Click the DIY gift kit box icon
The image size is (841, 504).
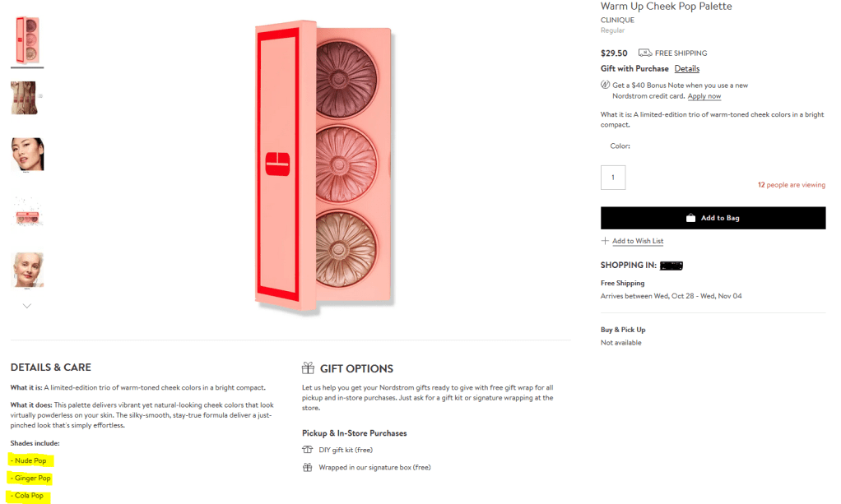308,450
